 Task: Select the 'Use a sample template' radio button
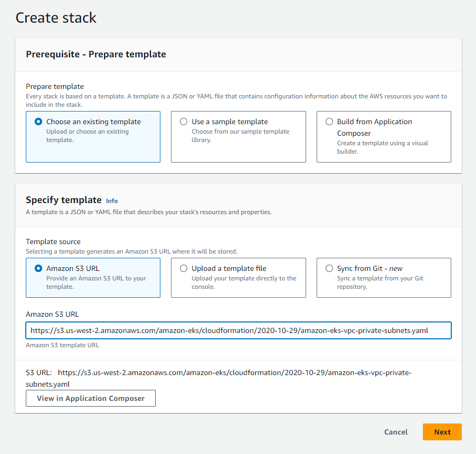click(184, 122)
